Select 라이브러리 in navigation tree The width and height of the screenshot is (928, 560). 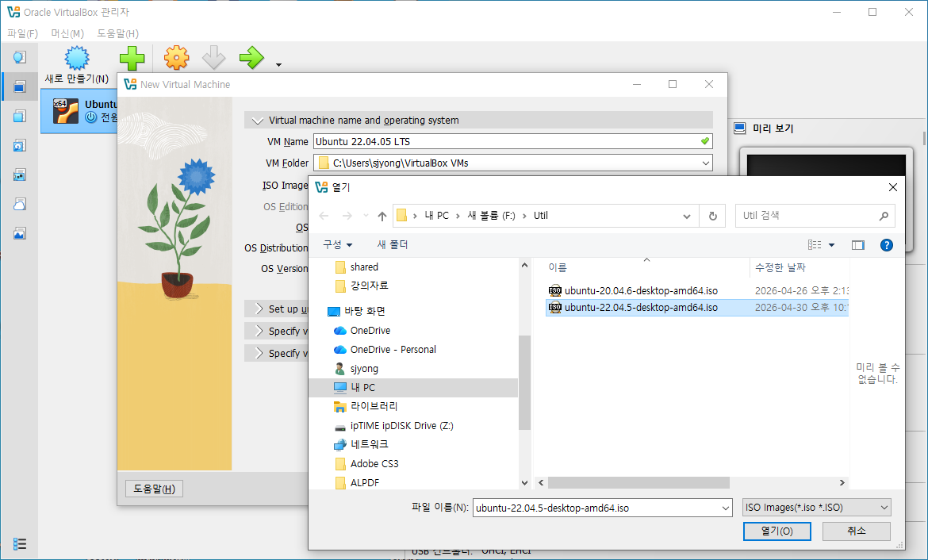[365, 407]
